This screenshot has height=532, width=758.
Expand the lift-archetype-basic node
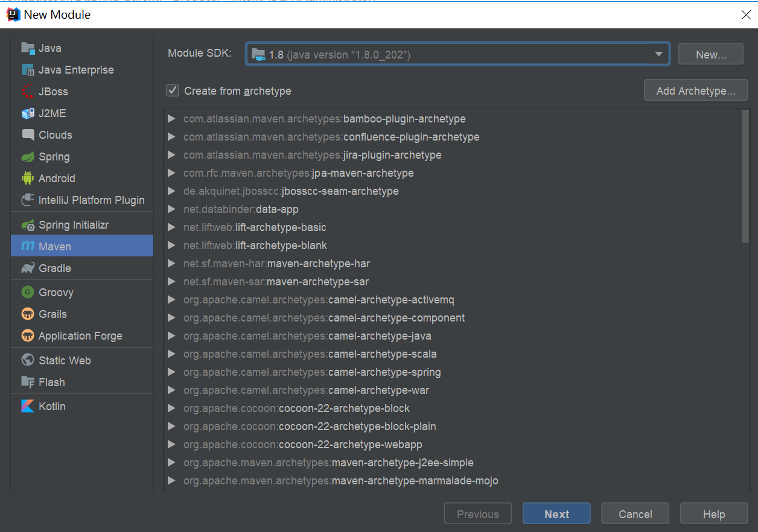(x=171, y=227)
